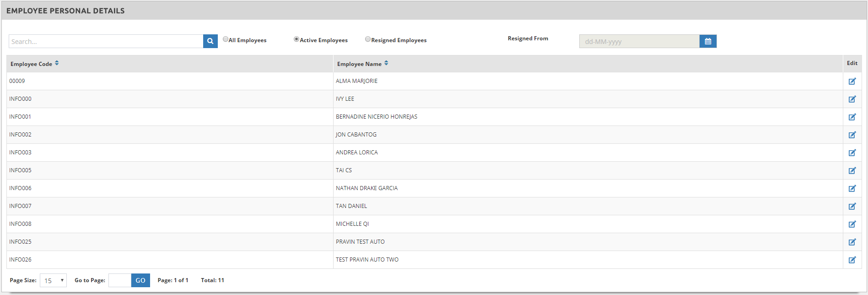This screenshot has height=295, width=868.
Task: Focus the Go to Page input box
Action: (119, 280)
